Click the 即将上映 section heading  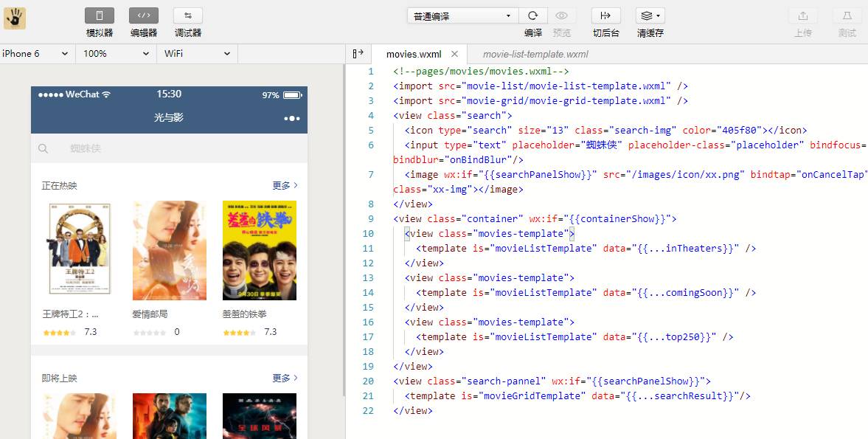[x=59, y=378]
